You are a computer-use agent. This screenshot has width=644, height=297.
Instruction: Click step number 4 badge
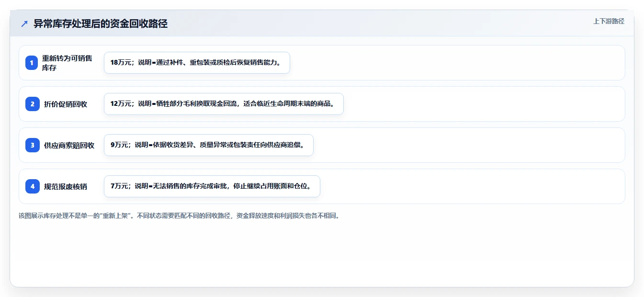[33, 186]
